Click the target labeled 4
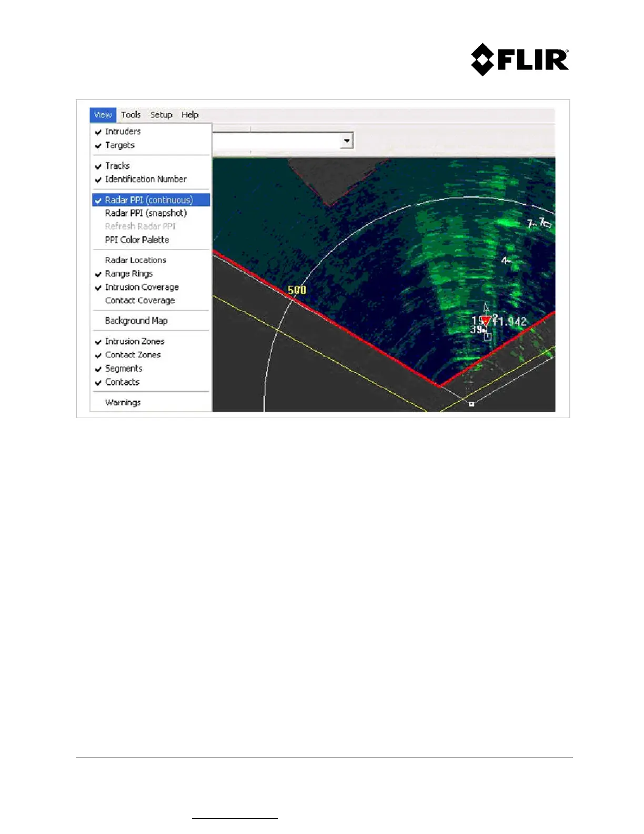The image size is (644, 834). (506, 261)
